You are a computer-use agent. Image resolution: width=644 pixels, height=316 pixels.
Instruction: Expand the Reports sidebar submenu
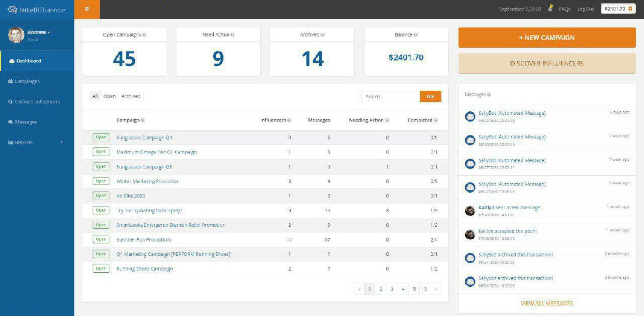(61, 142)
